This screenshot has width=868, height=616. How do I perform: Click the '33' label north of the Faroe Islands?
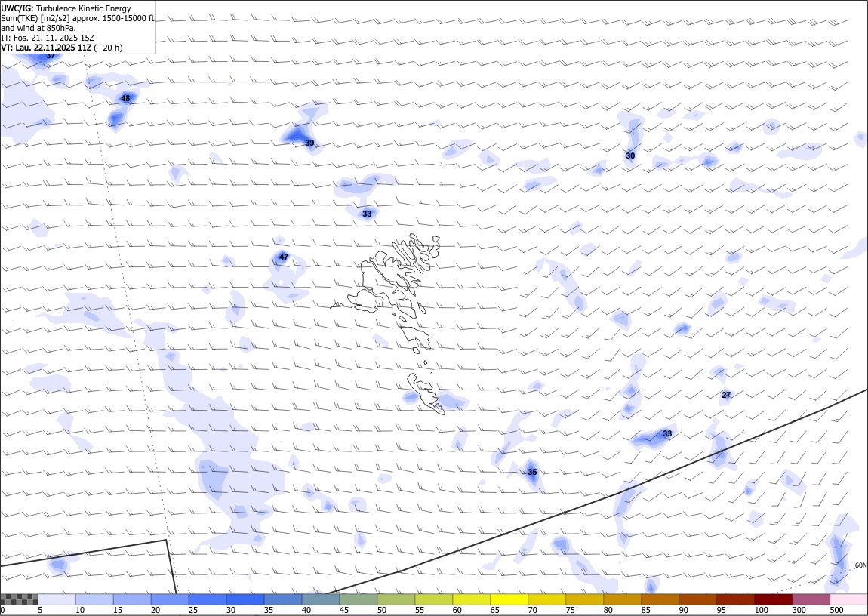pos(367,214)
